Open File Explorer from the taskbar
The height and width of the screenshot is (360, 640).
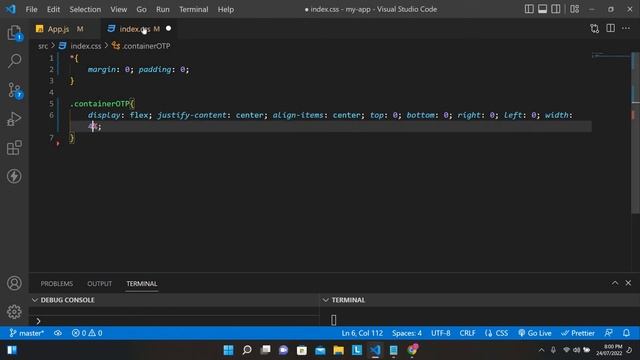[x=338, y=350]
